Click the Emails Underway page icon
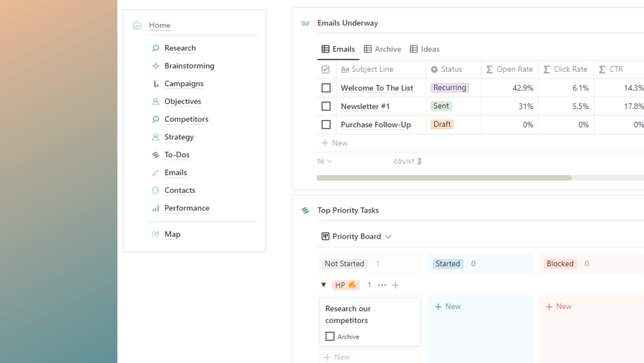This screenshot has height=363, width=644. point(305,22)
